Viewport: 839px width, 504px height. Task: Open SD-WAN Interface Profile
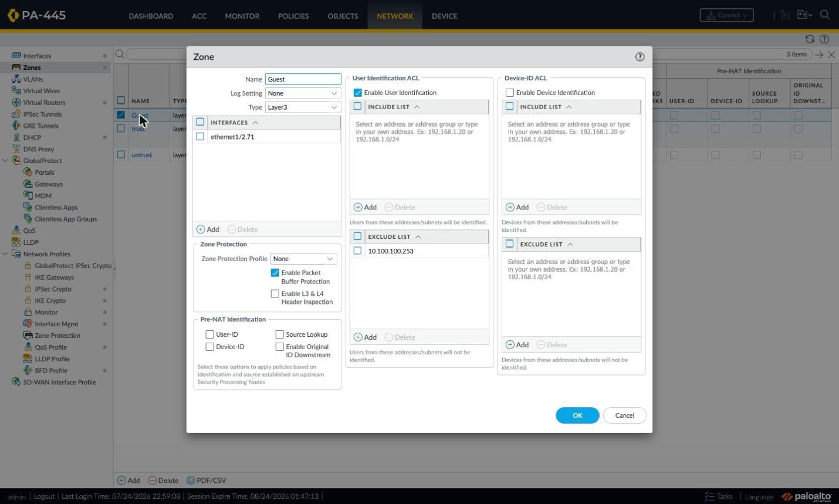[x=59, y=382]
